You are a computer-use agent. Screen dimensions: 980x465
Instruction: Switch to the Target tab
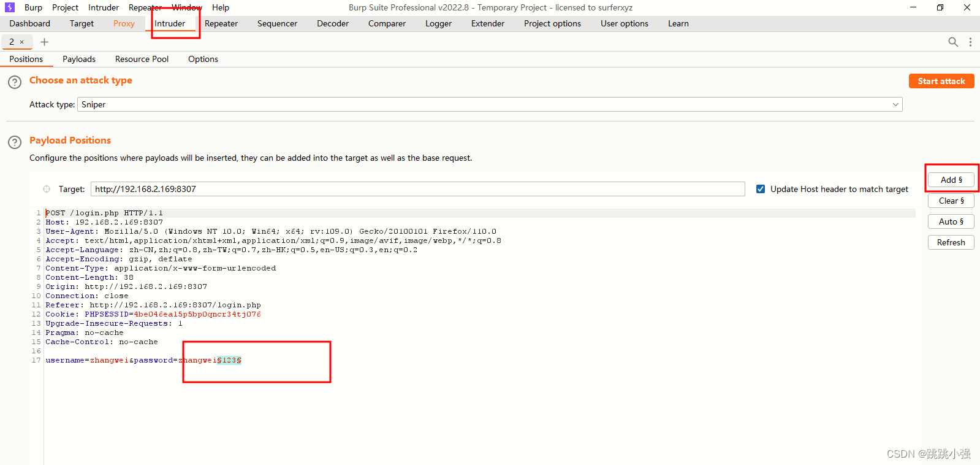pos(82,23)
